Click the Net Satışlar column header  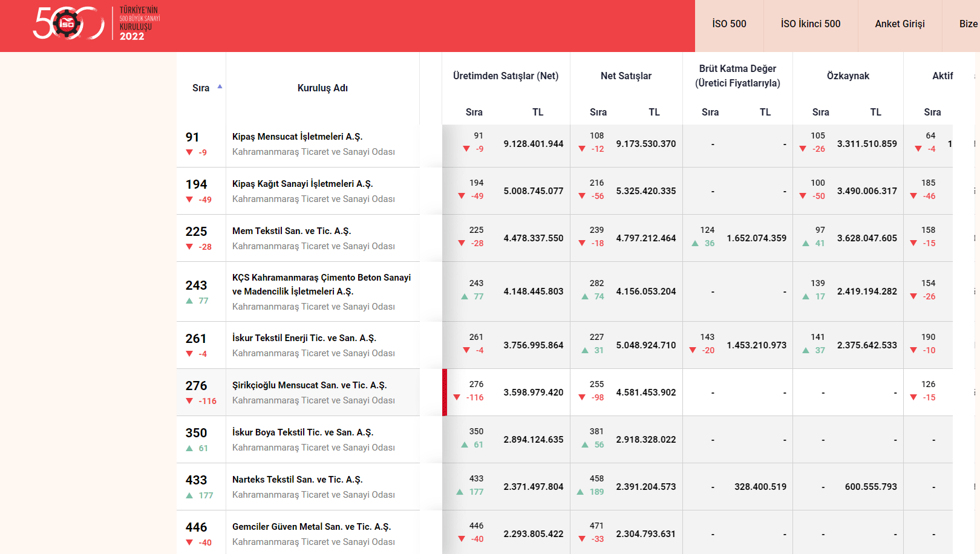coord(626,76)
